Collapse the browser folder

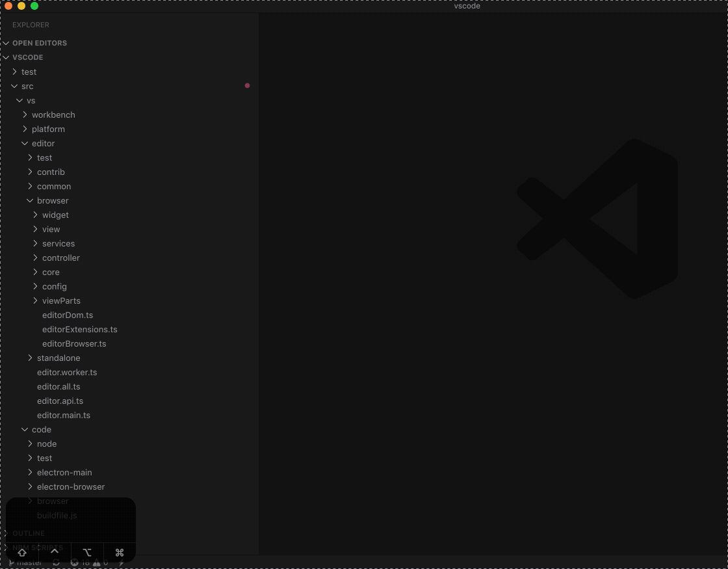coord(53,200)
